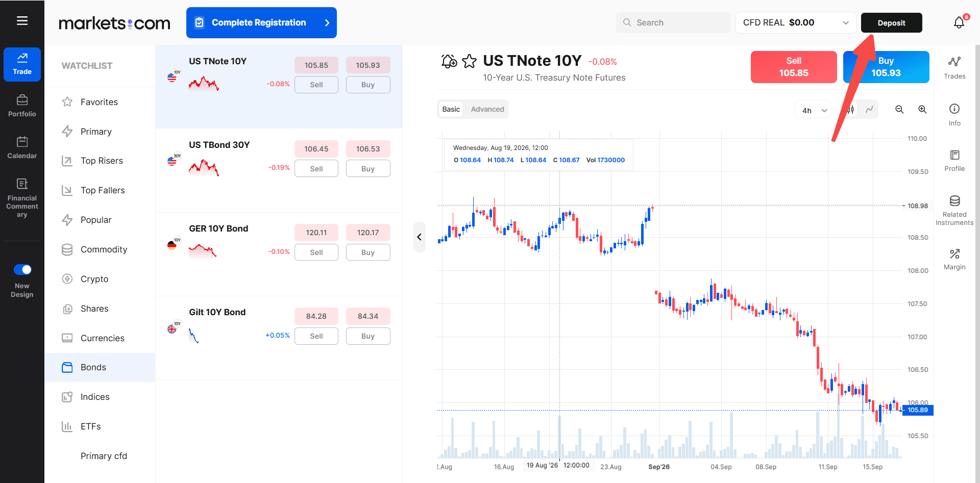
Task: Switch chart to line view
Action: click(x=869, y=109)
